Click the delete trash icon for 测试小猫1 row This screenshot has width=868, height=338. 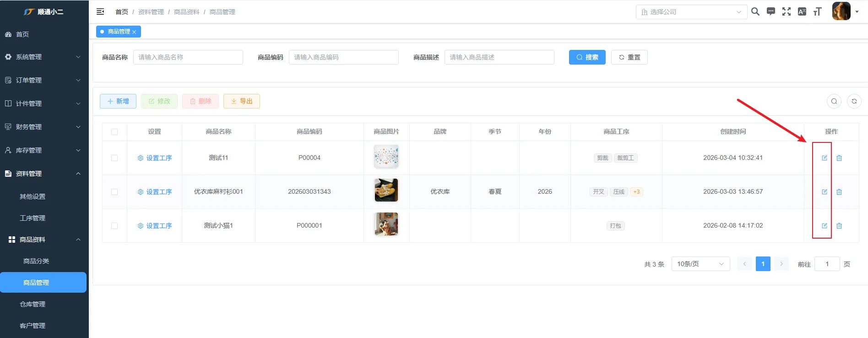point(839,226)
